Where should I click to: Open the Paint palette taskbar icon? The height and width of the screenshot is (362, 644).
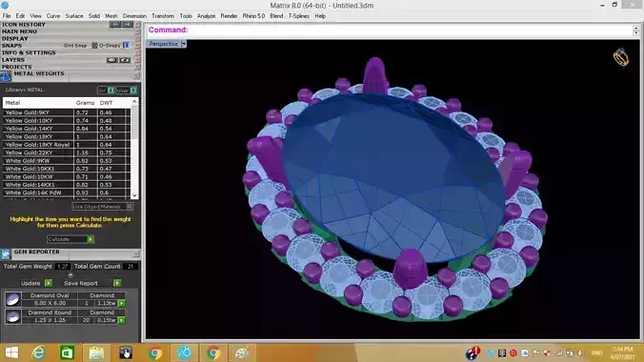coord(242,352)
